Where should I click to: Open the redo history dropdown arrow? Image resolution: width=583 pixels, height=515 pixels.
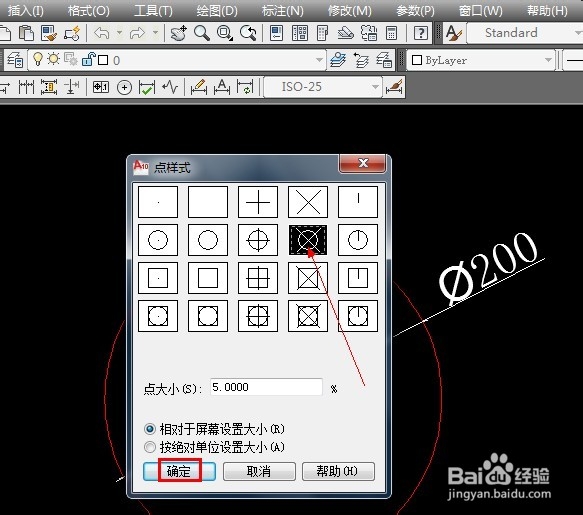155,33
